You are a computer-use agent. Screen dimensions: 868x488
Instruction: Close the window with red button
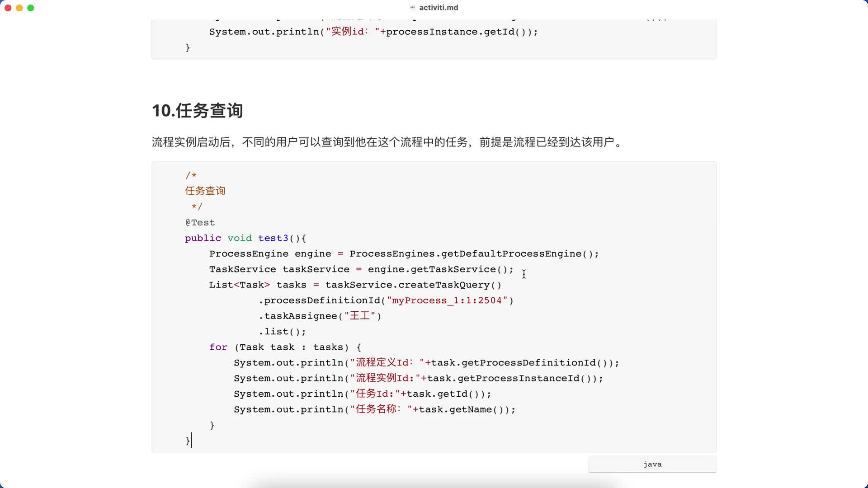8,8
